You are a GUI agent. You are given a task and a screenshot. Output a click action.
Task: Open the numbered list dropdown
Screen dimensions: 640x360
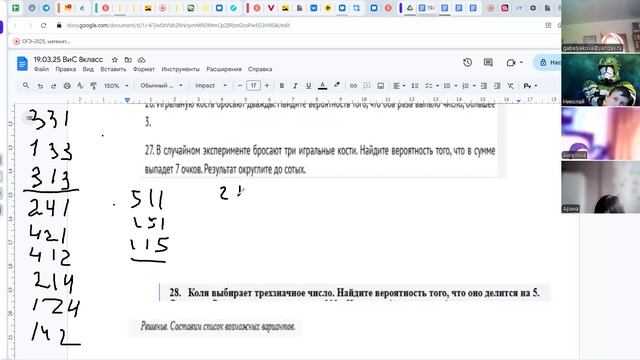[x=468, y=86]
